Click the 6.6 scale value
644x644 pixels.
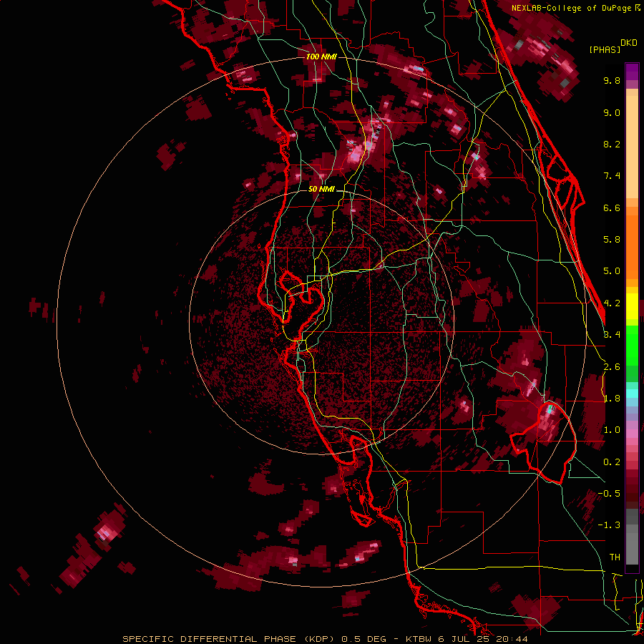tap(612, 208)
